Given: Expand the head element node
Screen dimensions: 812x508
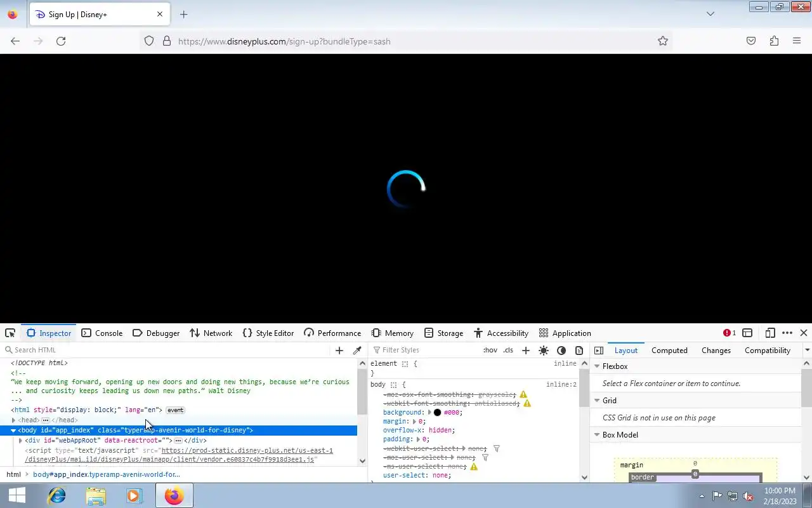Looking at the screenshot, I should click(13, 420).
